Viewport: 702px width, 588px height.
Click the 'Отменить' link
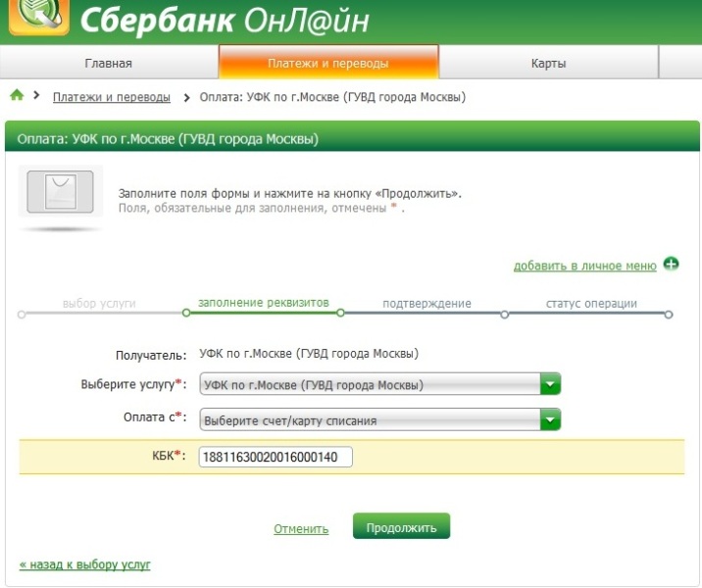[301, 529]
